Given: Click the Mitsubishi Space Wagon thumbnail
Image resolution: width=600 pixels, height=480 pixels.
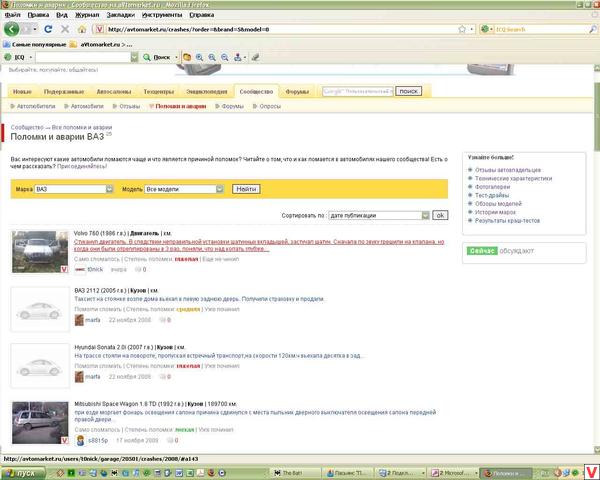Looking at the screenshot, I should 40,423.
